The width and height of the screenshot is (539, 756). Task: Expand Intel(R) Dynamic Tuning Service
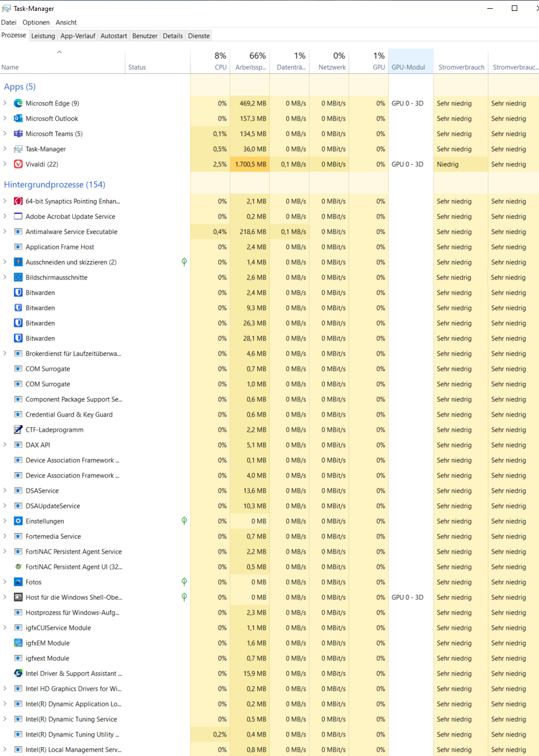point(5,718)
